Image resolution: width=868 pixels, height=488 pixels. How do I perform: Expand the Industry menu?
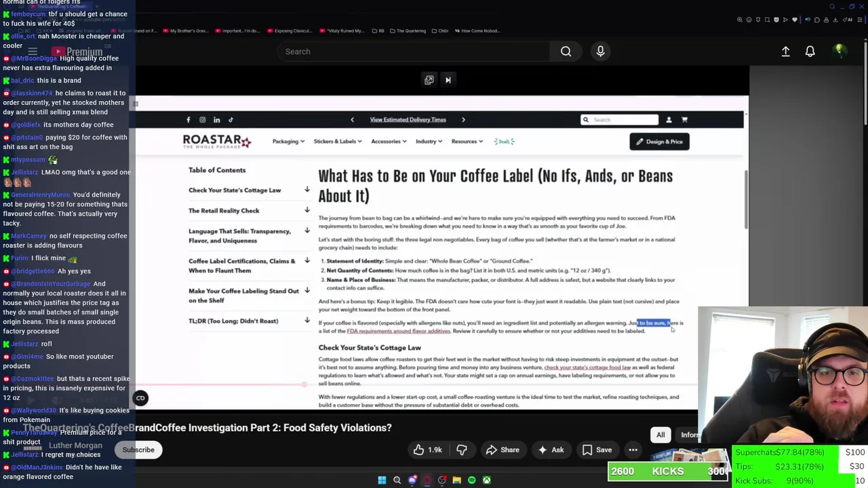[x=429, y=142]
